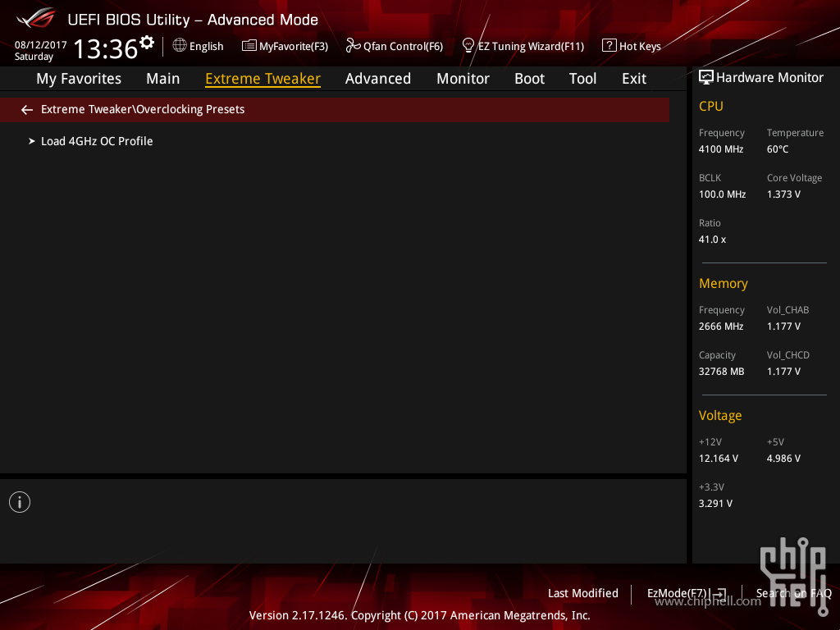Image resolution: width=840 pixels, height=630 pixels.
Task: Click the Vol_CHAB label
Action: [787, 310]
